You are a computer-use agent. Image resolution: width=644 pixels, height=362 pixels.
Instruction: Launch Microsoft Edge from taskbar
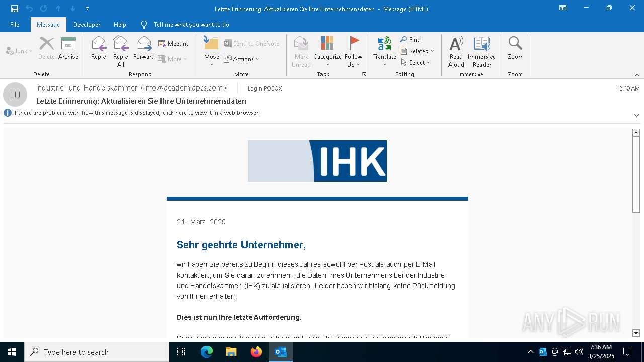(x=207, y=352)
